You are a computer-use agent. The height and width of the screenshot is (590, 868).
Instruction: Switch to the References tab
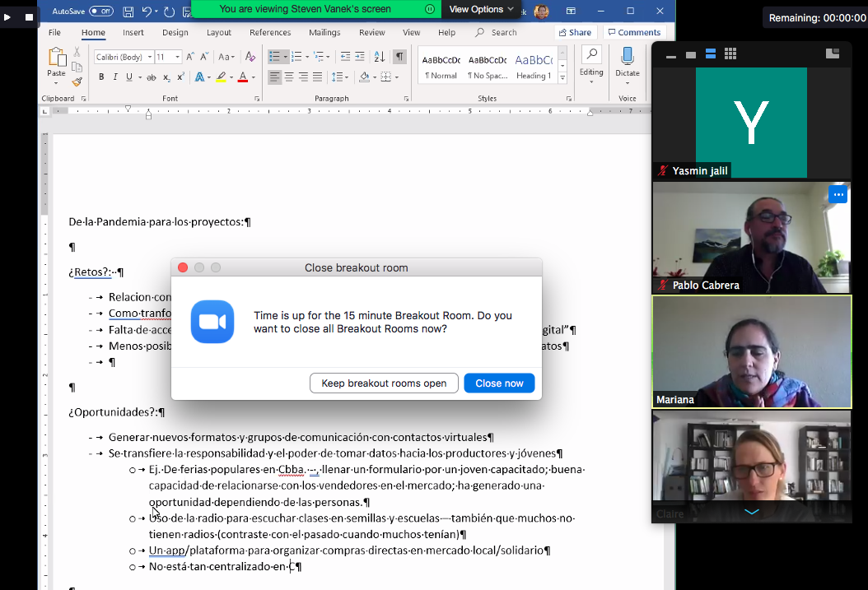[270, 33]
